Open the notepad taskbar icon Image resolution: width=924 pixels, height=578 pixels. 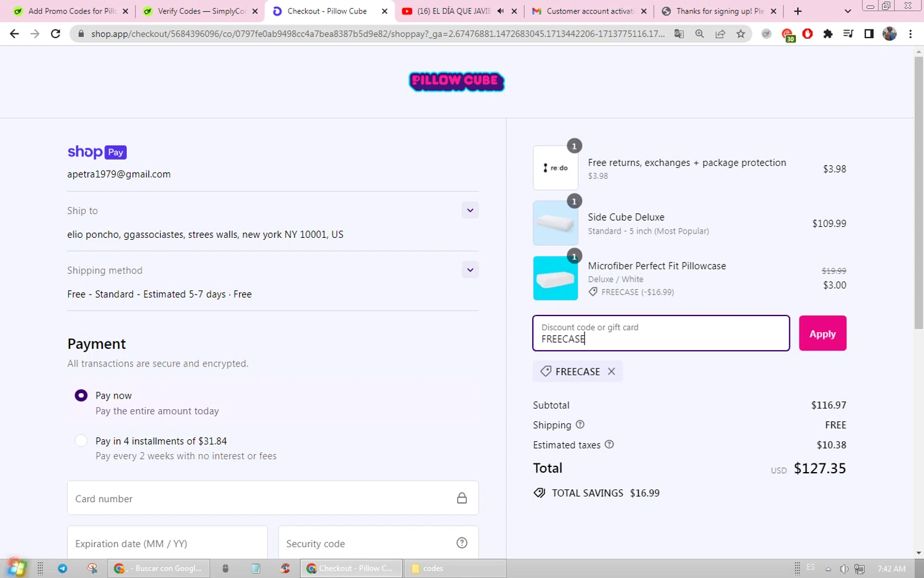(x=255, y=568)
